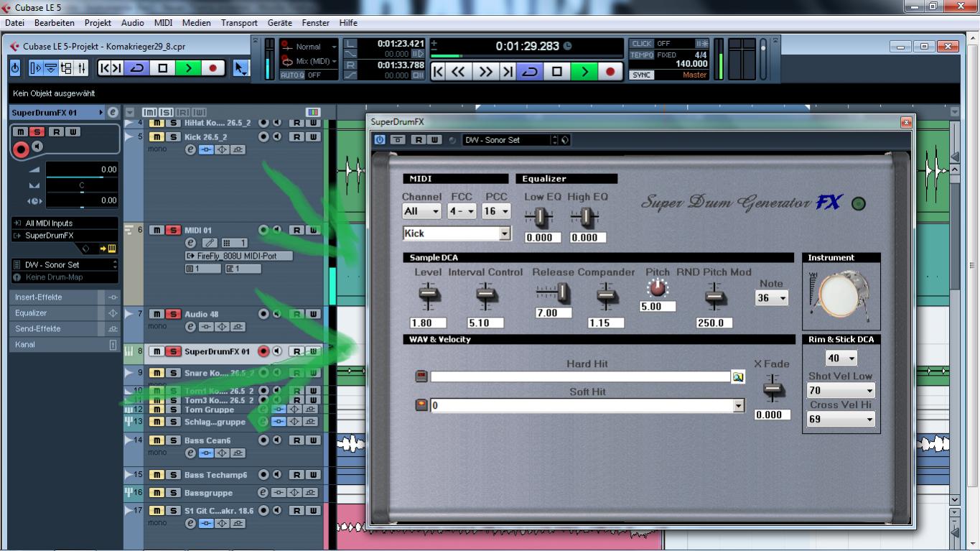Click the track color selector icon above the track list
Screen dimensions: 980x551
tap(312, 112)
